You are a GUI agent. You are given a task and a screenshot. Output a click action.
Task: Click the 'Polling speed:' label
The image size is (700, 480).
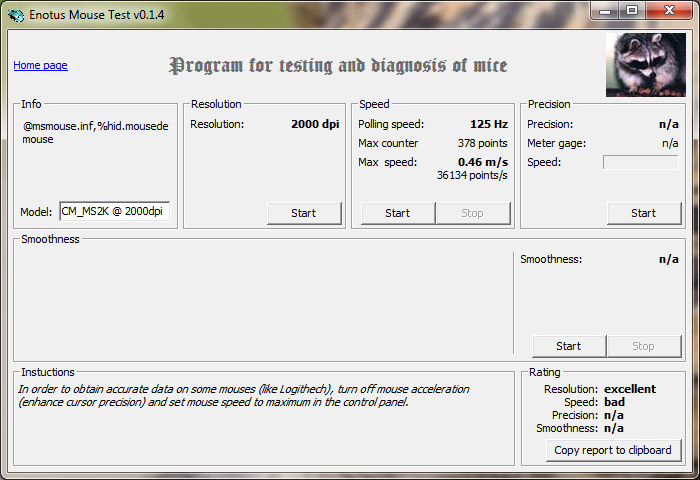(391, 124)
